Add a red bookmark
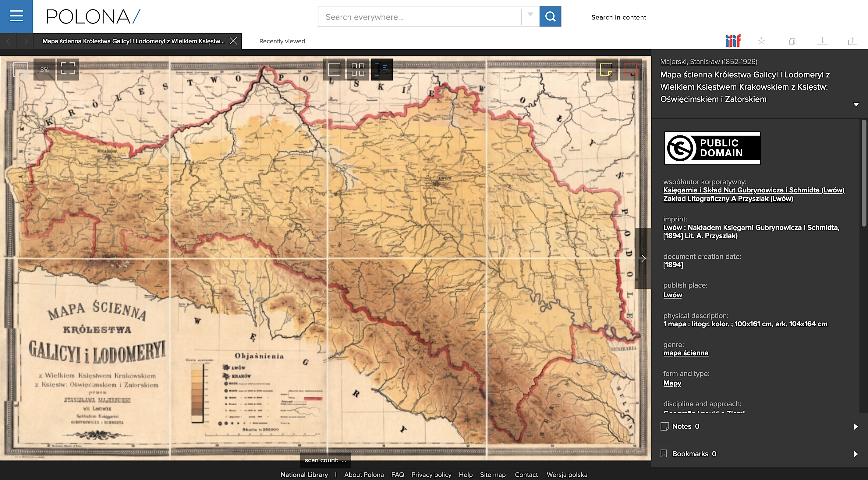This screenshot has height=480, width=868. (630, 70)
